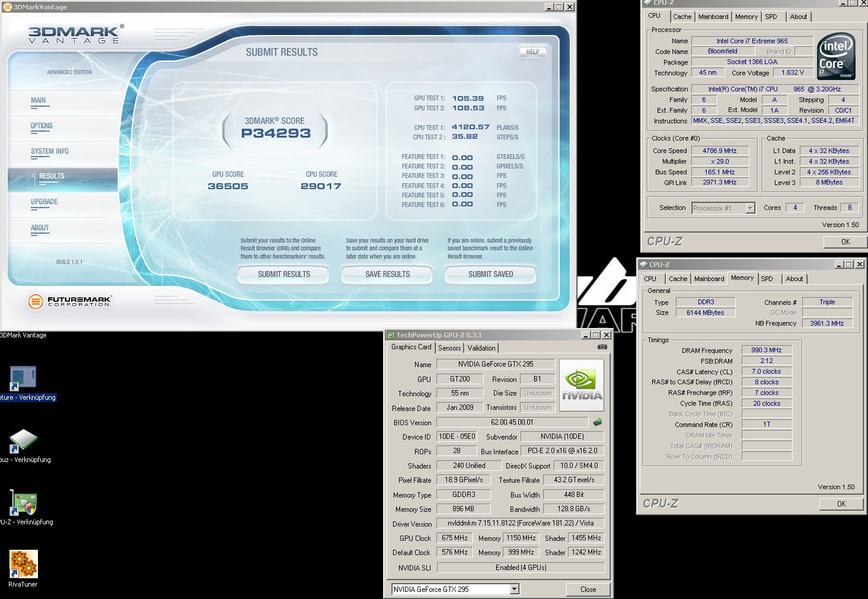Click the GPU-Z title bar icon
868x599 pixels.
click(x=391, y=335)
